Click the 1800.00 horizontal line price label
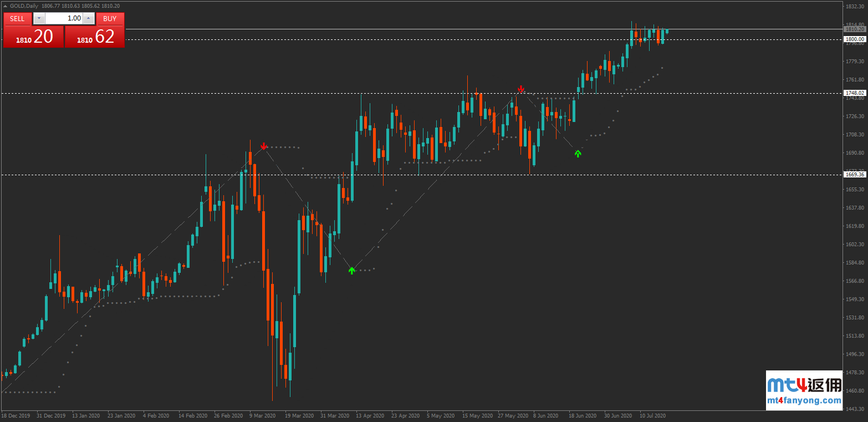868x422 pixels. coord(854,39)
